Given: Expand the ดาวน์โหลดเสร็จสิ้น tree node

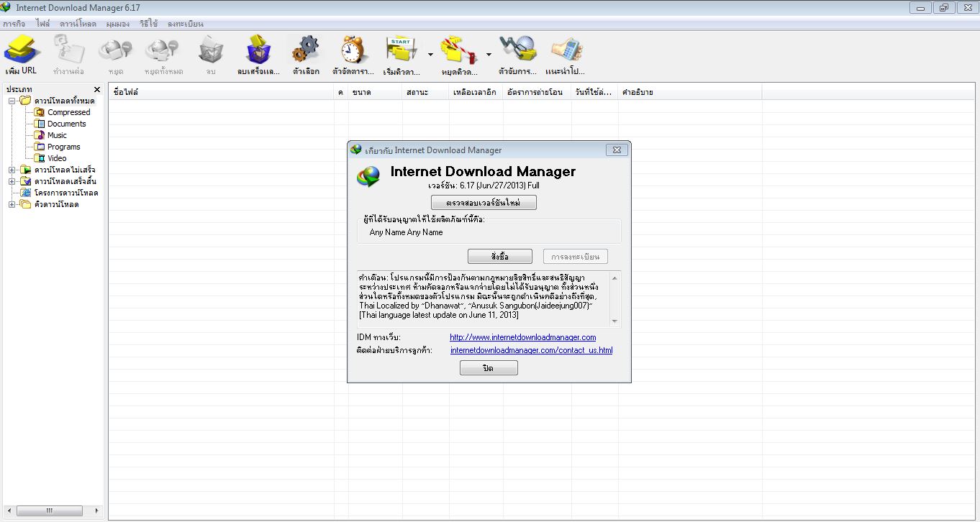Looking at the screenshot, I should [x=12, y=181].
